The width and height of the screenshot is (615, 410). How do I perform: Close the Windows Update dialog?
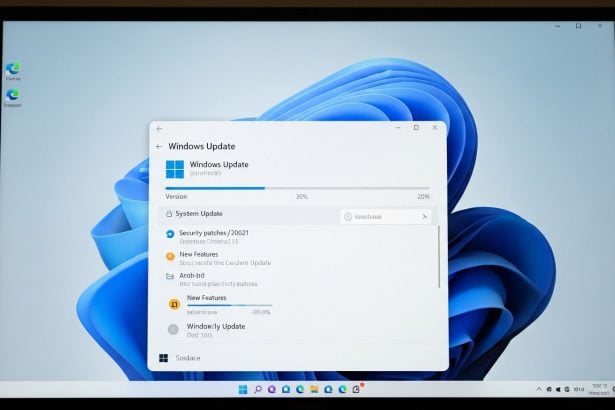[435, 128]
